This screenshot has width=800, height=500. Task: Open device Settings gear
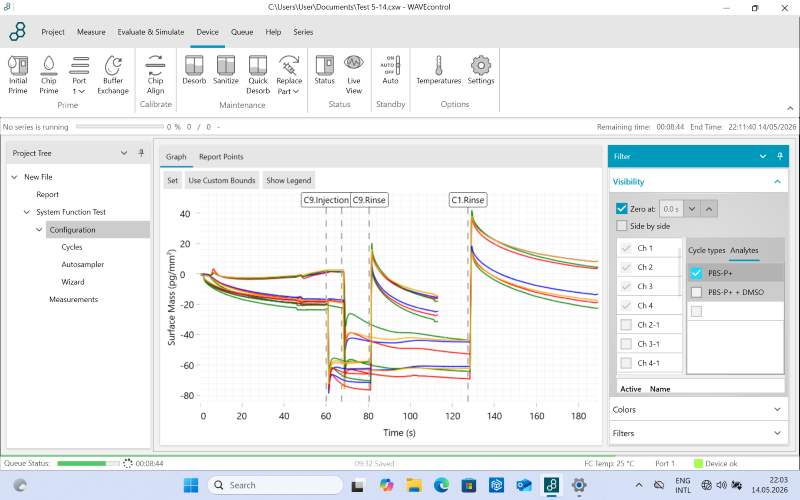[481, 70]
